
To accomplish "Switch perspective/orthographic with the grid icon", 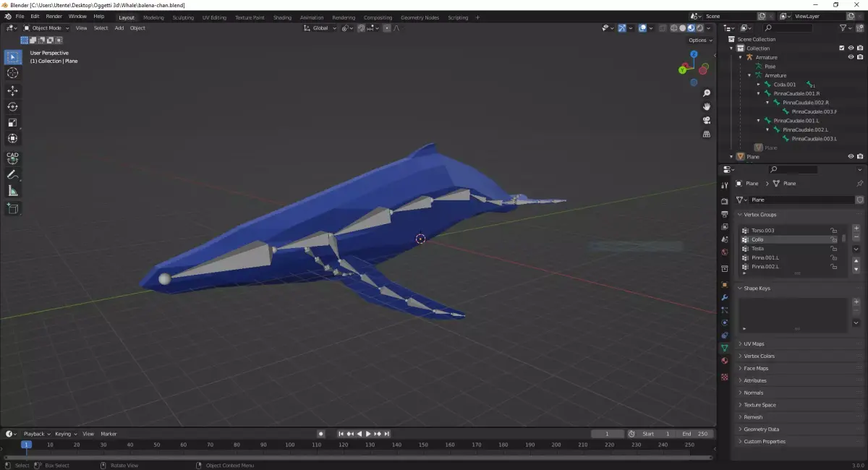I will tap(707, 134).
